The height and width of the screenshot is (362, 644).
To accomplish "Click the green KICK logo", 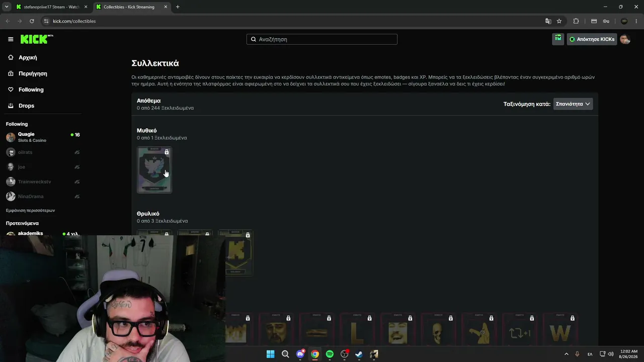I will tap(37, 39).
